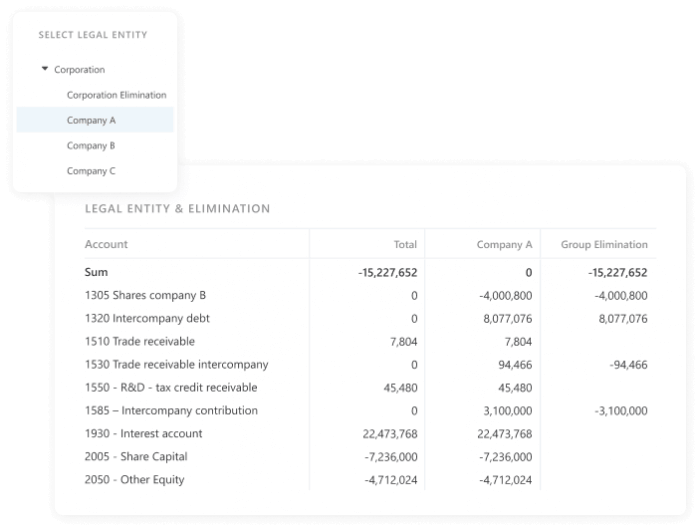Viewport: 698px width, 529px height.
Task: Open 1550 R&D tax credit receivable
Action: click(x=171, y=388)
